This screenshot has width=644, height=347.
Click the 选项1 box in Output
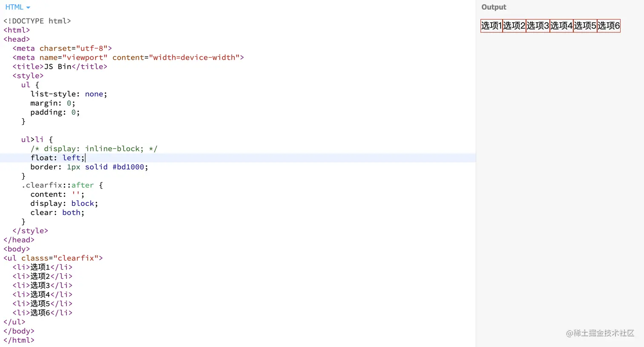pos(492,26)
